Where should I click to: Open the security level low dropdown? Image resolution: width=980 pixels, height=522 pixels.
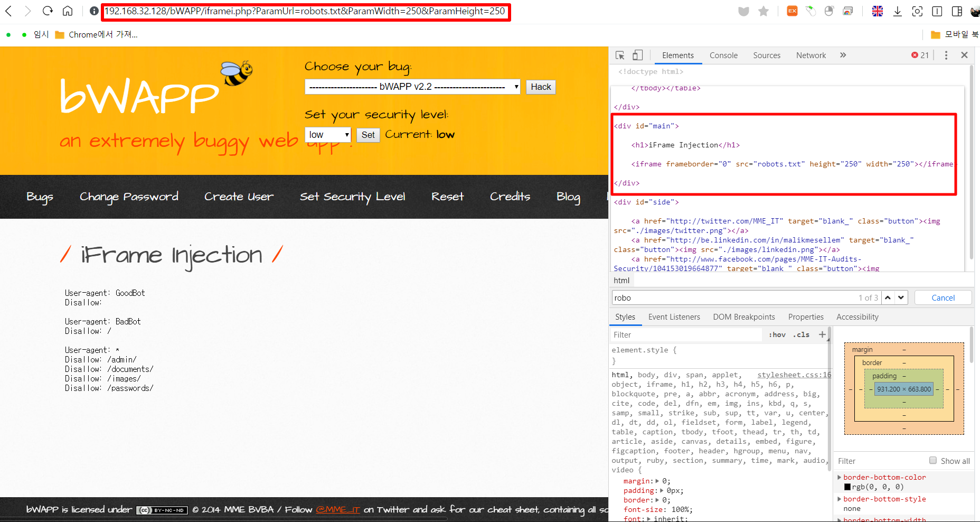click(x=328, y=135)
